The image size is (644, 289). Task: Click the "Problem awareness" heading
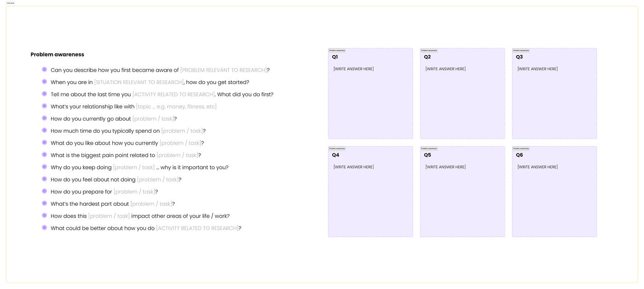click(57, 54)
